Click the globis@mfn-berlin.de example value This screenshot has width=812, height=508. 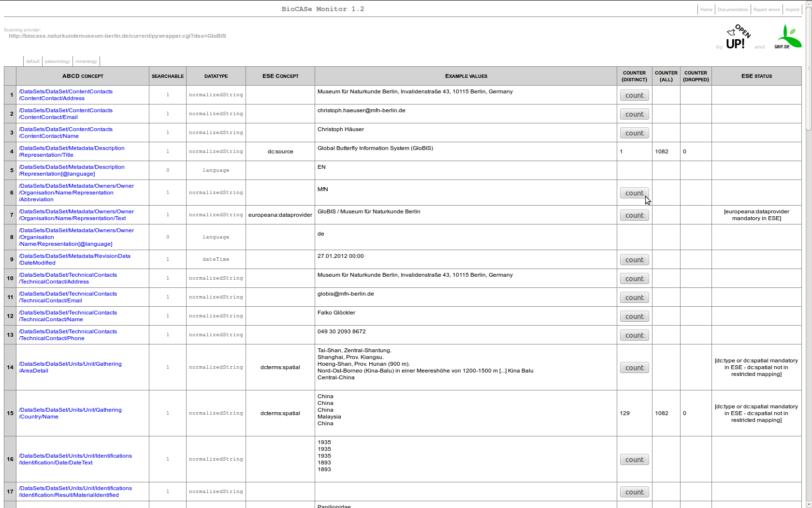click(x=346, y=294)
